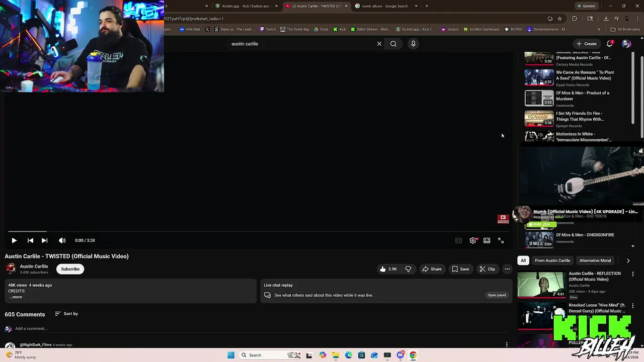Open the YouTube Create menu
Viewport: 644px width, 362px height.
pos(587,44)
